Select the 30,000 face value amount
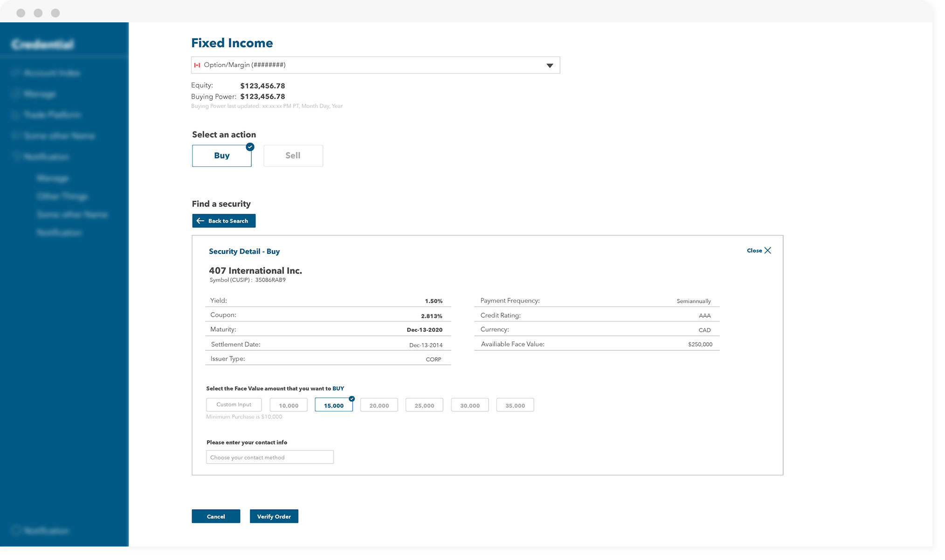Viewport: 945px width, 560px height. (x=469, y=405)
